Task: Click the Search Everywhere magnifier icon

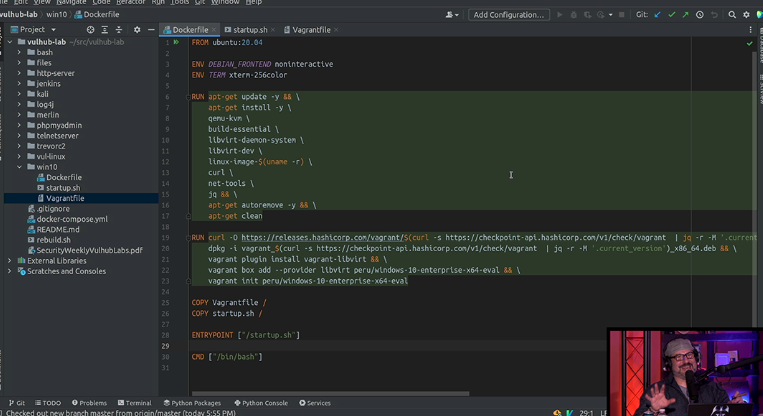Action: tap(732, 15)
